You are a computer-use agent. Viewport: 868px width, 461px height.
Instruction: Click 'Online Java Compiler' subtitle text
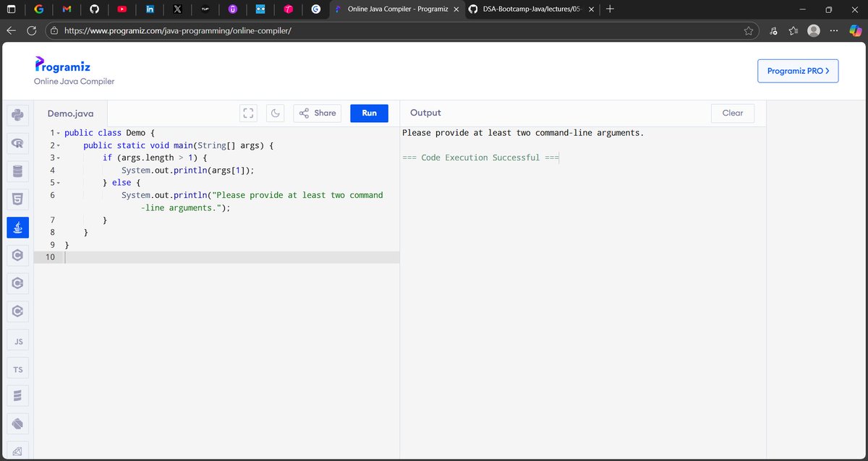coord(74,82)
